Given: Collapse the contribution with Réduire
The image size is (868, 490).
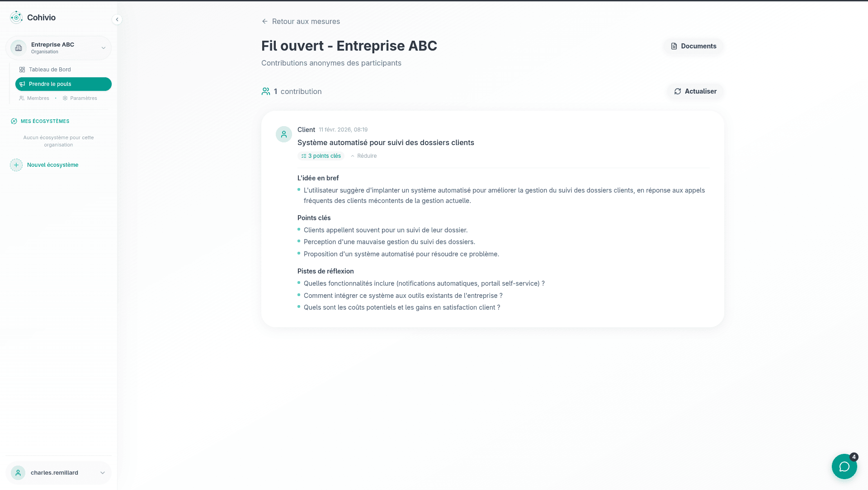Looking at the screenshot, I should pos(364,156).
